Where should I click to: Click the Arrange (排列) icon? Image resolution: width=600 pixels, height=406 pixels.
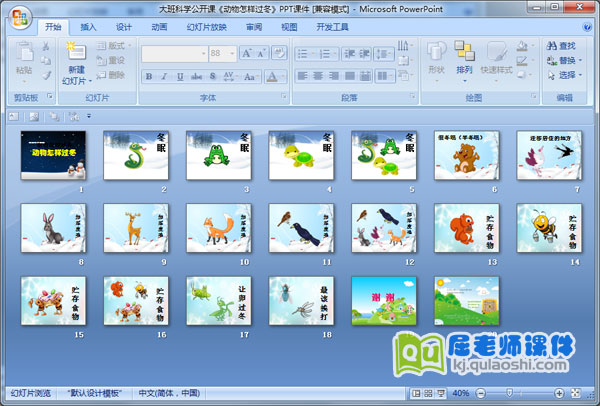464,52
